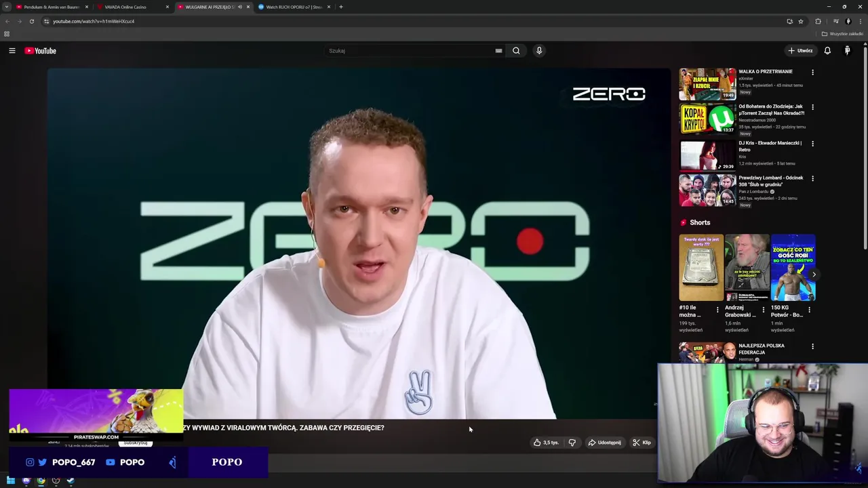Viewport: 868px width, 488px height.
Task: Open a new browser tab
Action: point(341,7)
